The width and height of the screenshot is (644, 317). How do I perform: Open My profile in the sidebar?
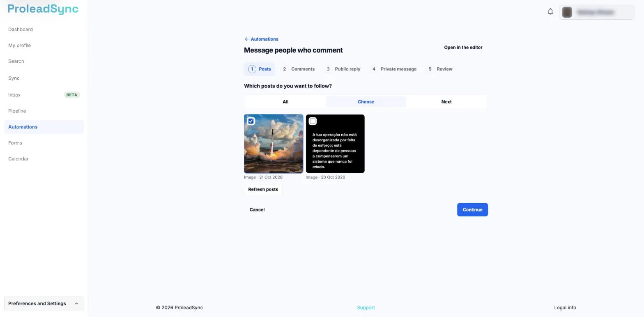click(44, 46)
